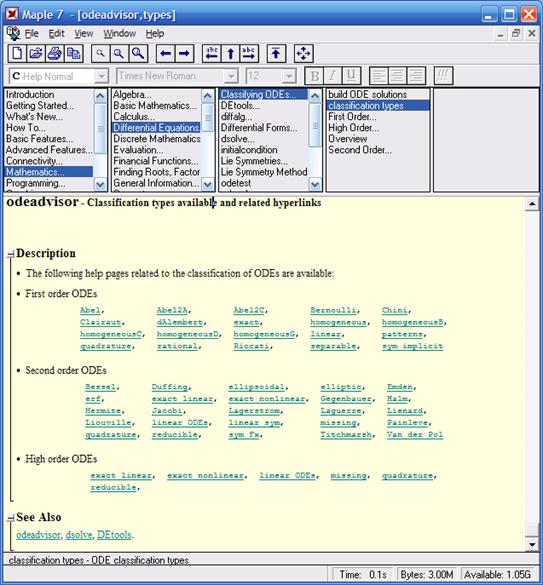Click the Open file toolbar icon
Image resolution: width=543 pixels, height=585 pixels.
pyautogui.click(x=36, y=53)
